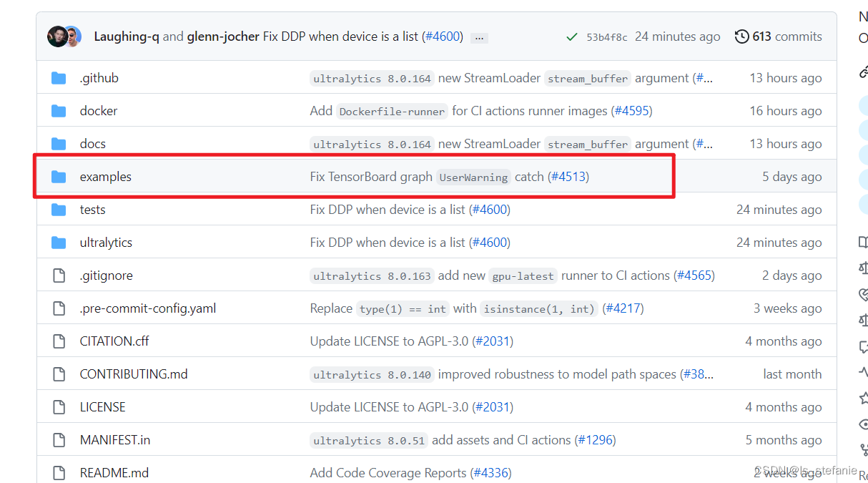Open commit hash 53b4f8c
This screenshot has height=483, width=868.
[607, 37]
